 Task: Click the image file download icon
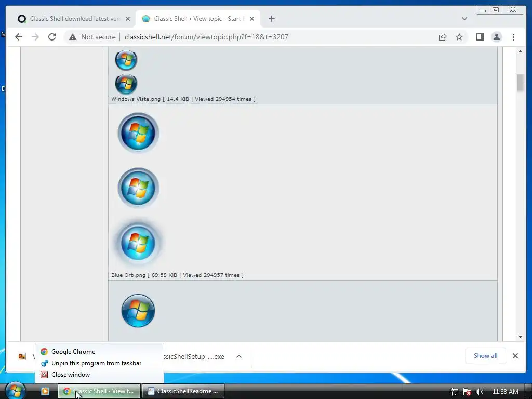[x=22, y=356]
